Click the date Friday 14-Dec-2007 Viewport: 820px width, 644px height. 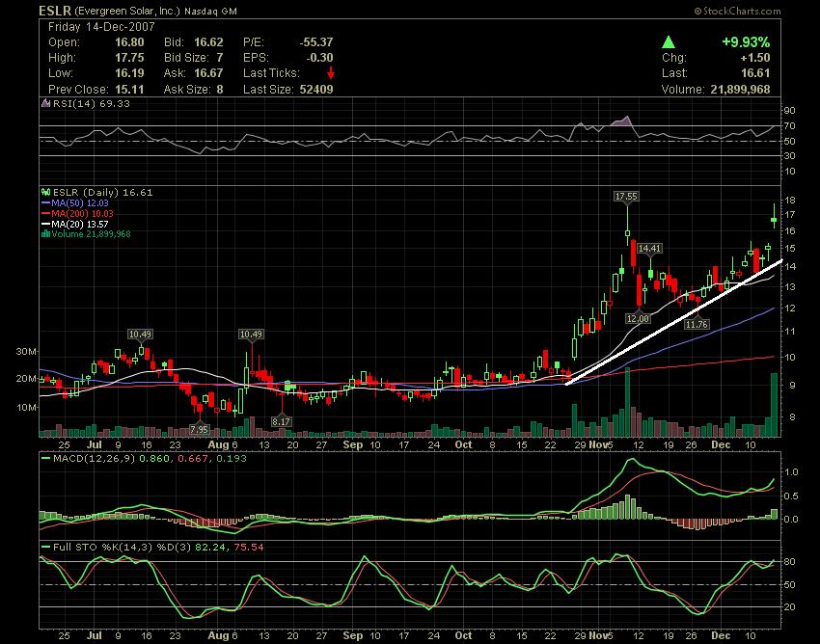(101, 27)
